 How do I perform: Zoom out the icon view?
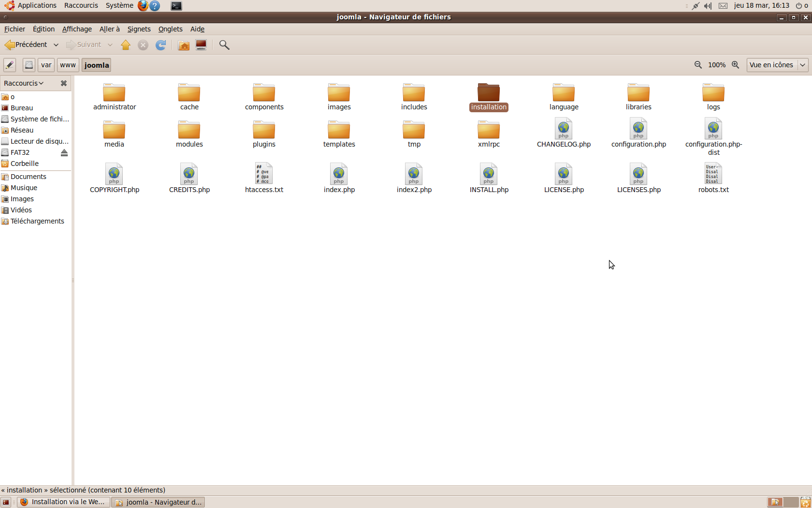[698, 65]
